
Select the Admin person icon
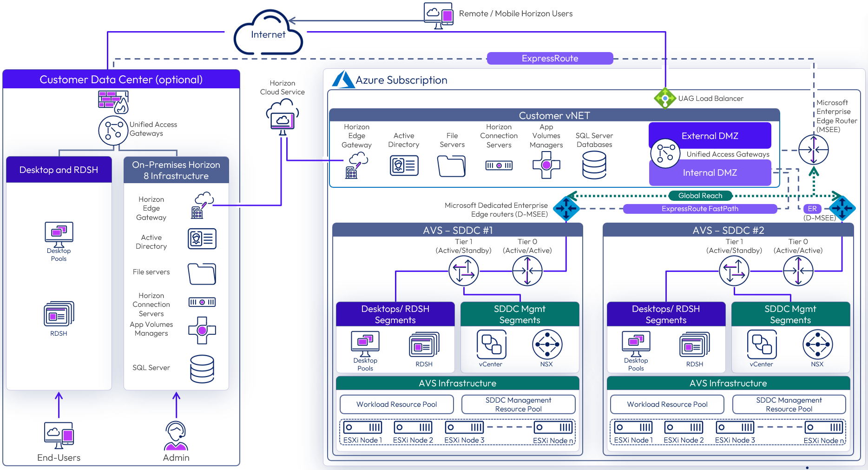coord(176,436)
